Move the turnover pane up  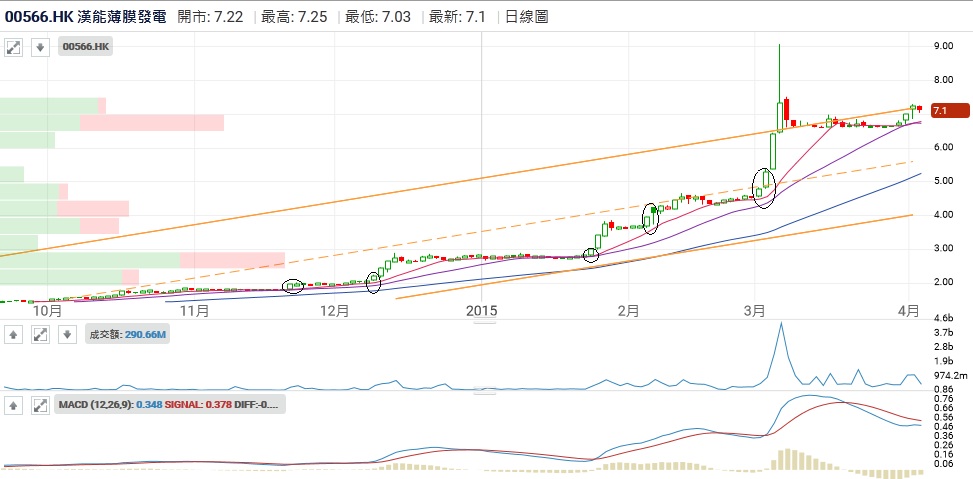[15, 335]
